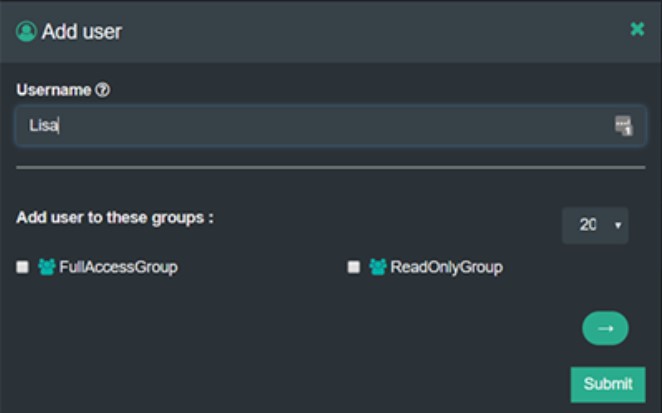Click the divider line below Username field
Screen dimensions: 662x413
[330, 167]
